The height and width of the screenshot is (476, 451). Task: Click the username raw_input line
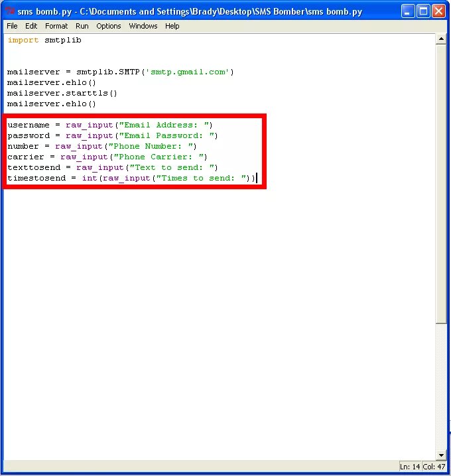110,125
